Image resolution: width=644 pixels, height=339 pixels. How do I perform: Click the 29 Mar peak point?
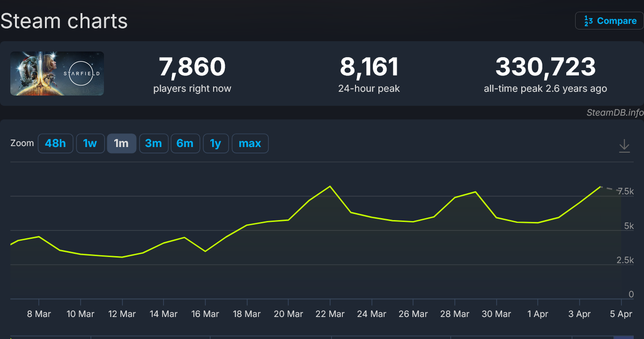476,192
